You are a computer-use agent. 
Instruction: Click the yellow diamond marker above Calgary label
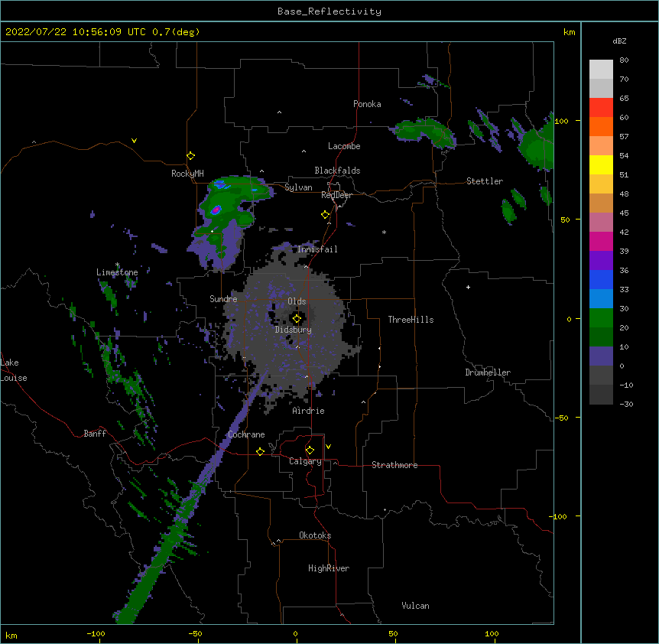pyautogui.click(x=310, y=450)
